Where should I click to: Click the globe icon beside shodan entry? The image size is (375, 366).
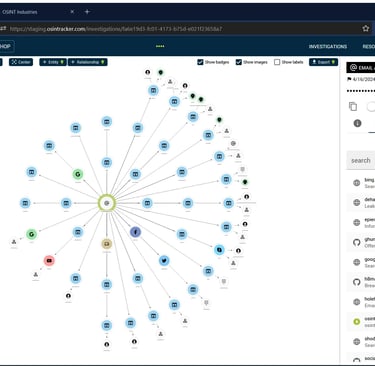(357, 342)
